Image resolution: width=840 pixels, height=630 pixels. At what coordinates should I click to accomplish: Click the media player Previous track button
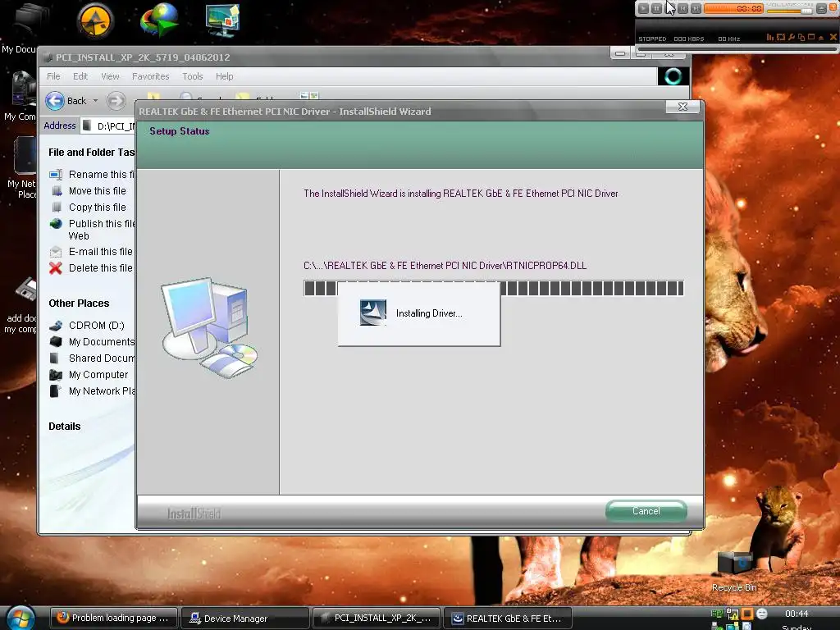click(x=683, y=8)
